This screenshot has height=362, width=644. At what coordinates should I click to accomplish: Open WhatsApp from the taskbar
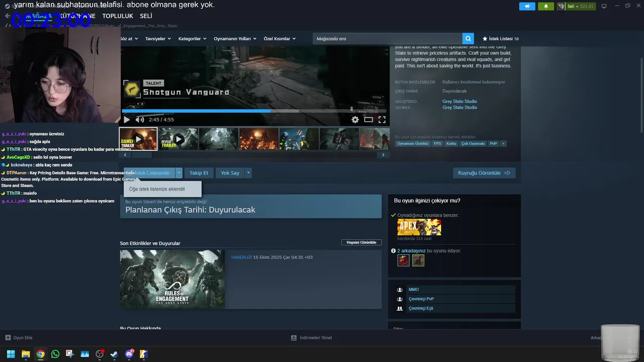coord(55,354)
